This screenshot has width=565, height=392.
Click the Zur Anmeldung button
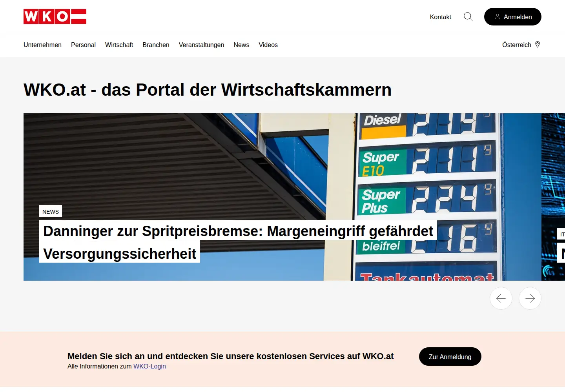point(450,357)
